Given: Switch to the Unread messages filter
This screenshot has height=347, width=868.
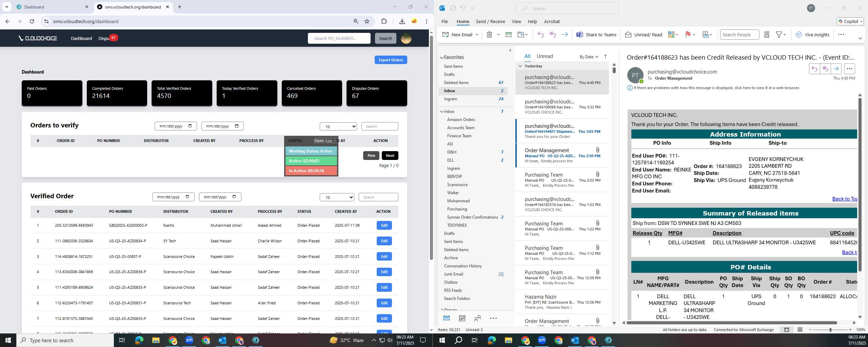Looking at the screenshot, I should (545, 56).
